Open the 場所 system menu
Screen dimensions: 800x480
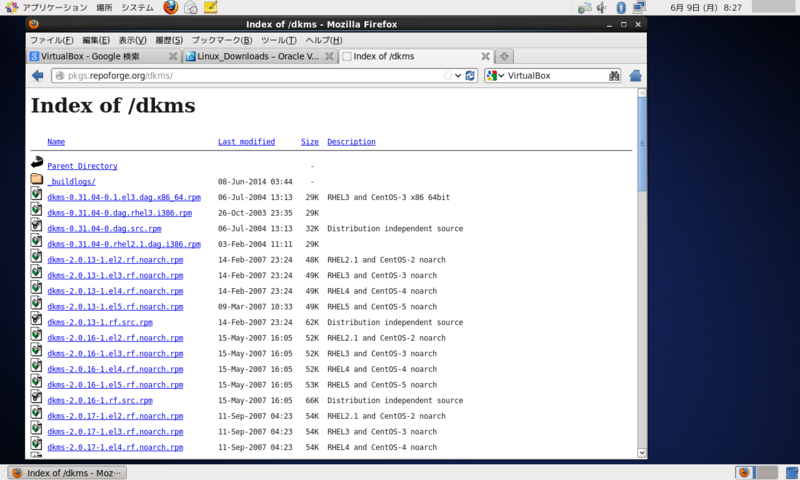(x=104, y=8)
